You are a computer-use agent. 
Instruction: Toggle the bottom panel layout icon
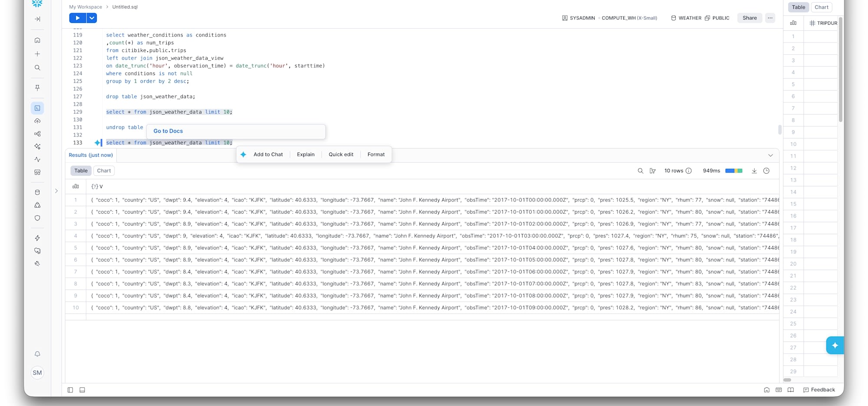(x=82, y=390)
